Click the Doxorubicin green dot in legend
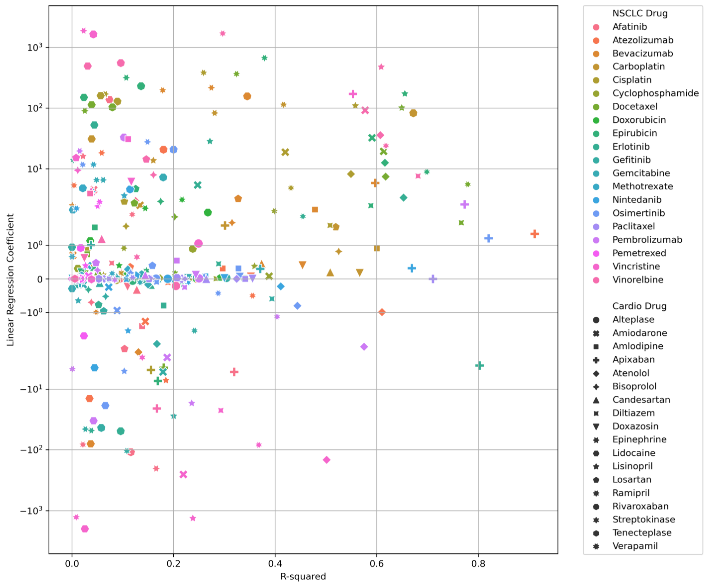This screenshot has height=588, width=708. pyautogui.click(x=596, y=120)
